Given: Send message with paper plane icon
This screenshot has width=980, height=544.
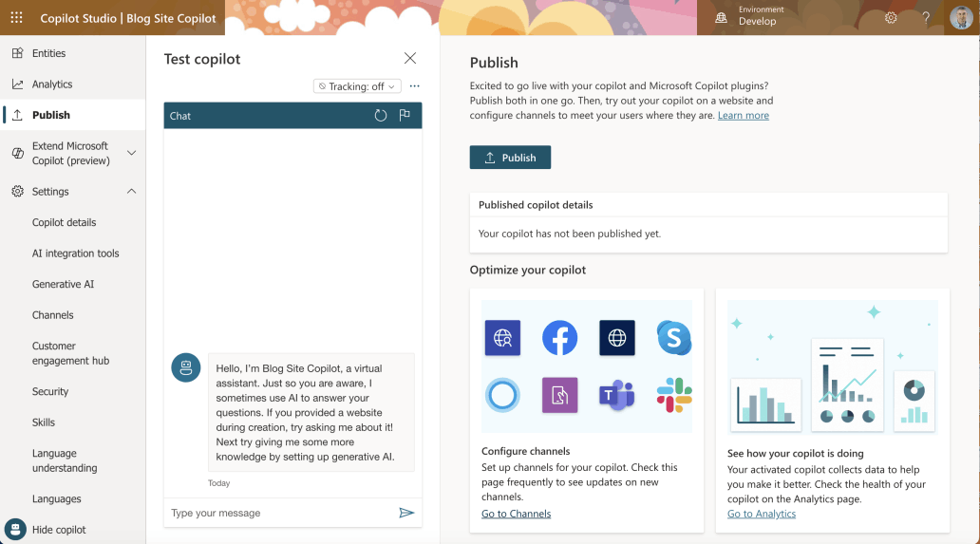Looking at the screenshot, I should 406,513.
